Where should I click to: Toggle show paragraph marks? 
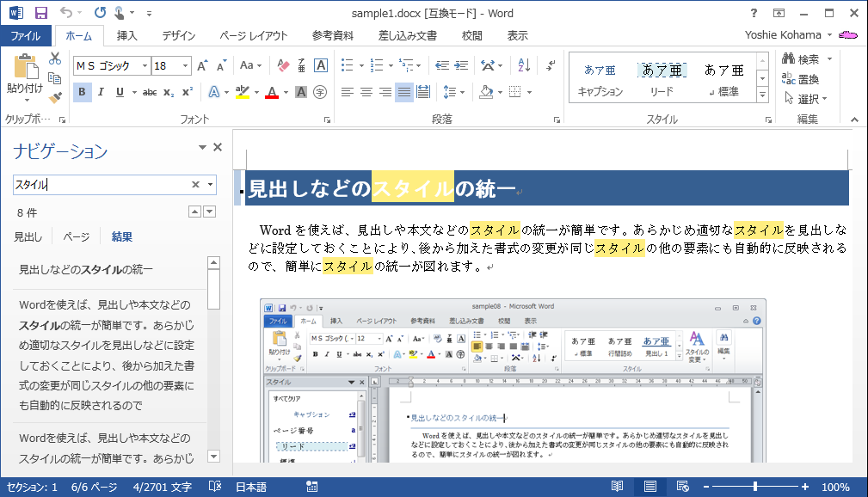551,65
